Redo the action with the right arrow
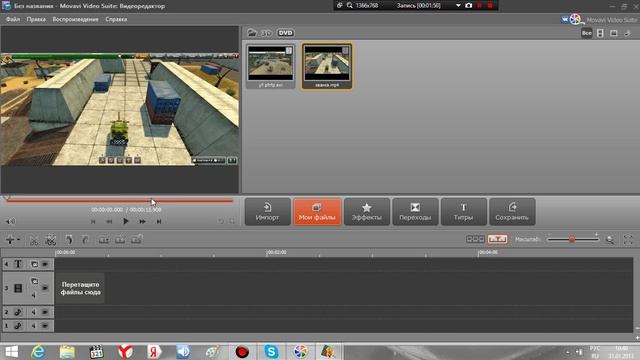The width and height of the screenshot is (640, 360). tap(85, 240)
